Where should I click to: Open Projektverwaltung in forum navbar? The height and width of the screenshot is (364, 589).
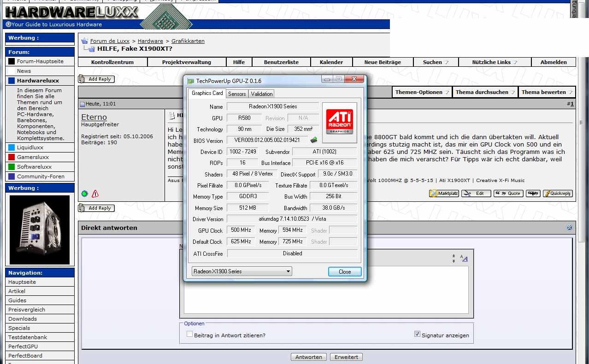pyautogui.click(x=187, y=62)
